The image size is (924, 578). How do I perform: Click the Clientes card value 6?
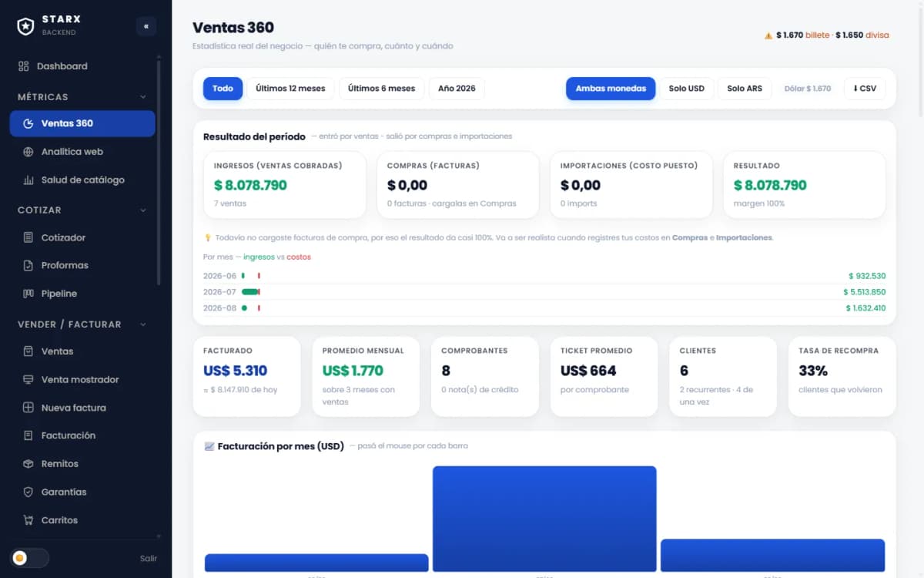tap(685, 371)
